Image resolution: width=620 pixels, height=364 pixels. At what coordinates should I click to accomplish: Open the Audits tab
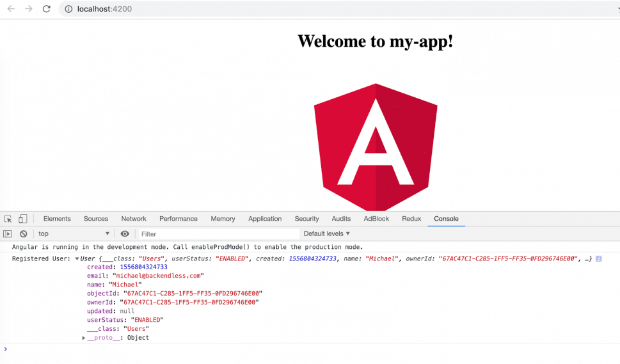pyautogui.click(x=341, y=219)
